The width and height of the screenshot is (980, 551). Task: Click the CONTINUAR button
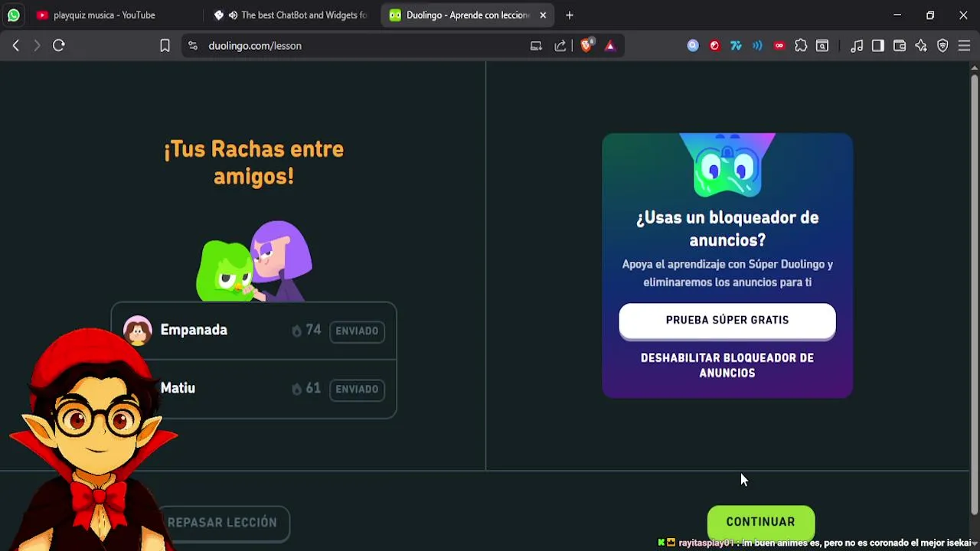pos(760,523)
